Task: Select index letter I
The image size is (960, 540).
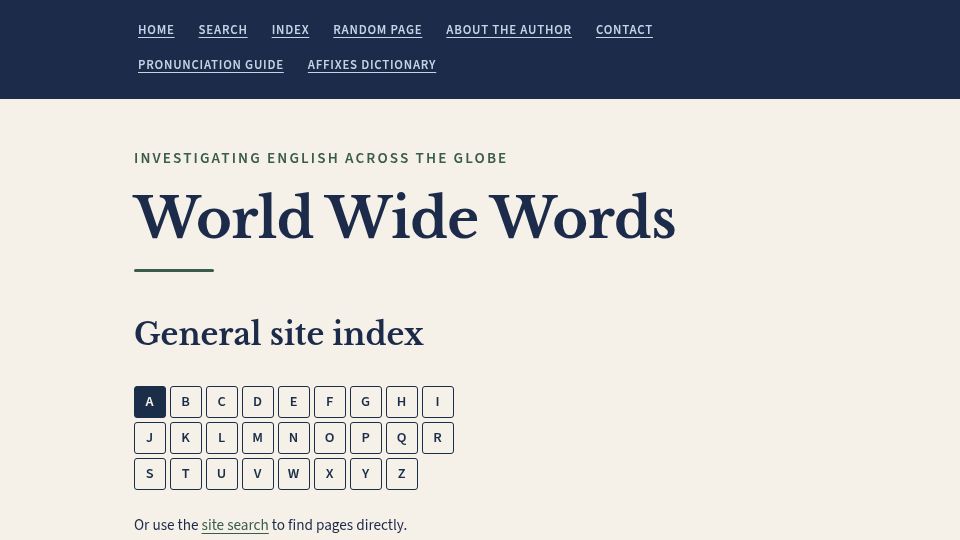Action: point(438,402)
